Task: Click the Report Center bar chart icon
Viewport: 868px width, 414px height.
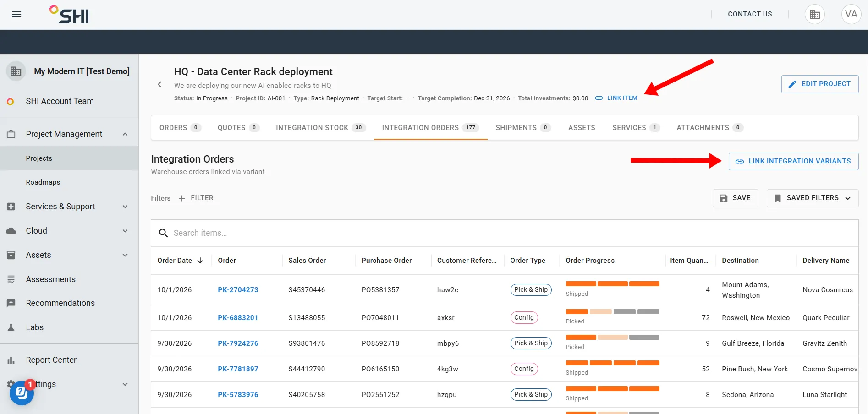Action: [x=11, y=360]
